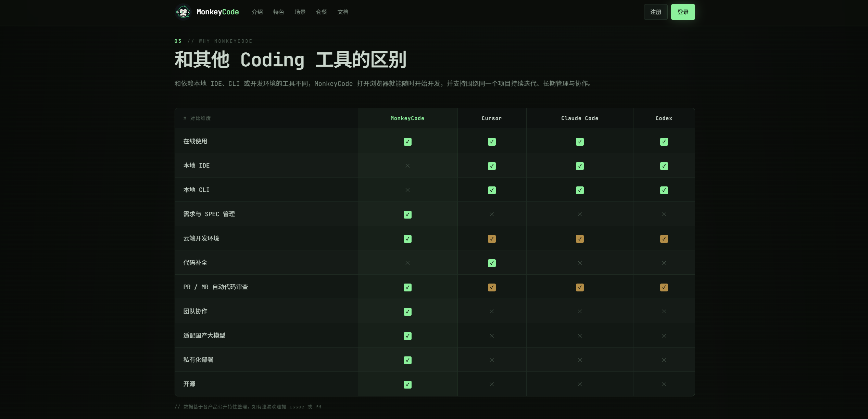Click the MonkeyCode column header
868x419 pixels.
(407, 118)
